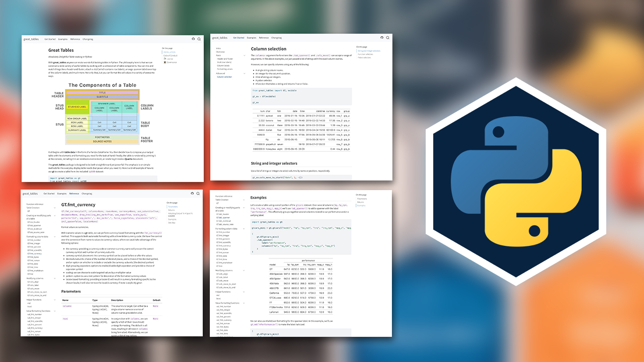Collapse the Advanced section chevron

(x=246, y=73)
